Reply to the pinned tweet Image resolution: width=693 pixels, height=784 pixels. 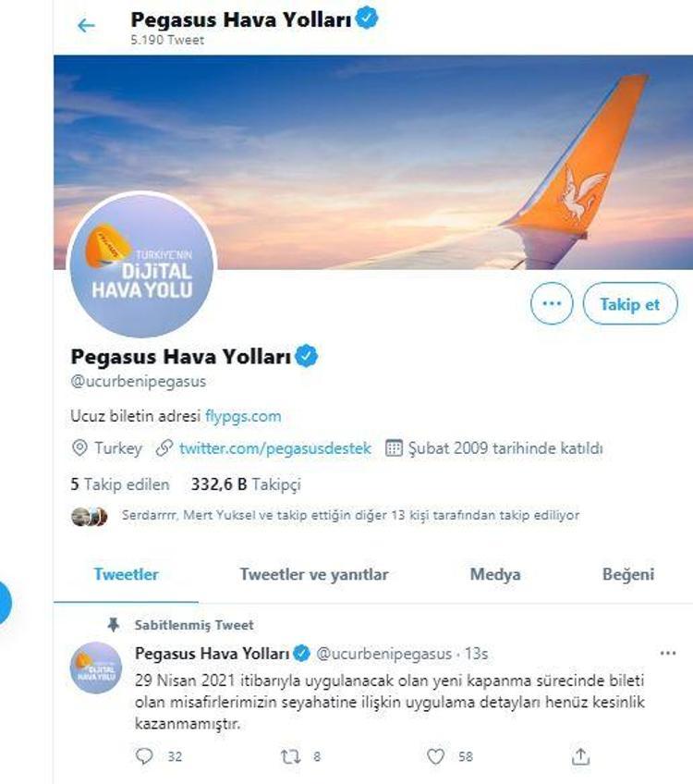point(144,756)
